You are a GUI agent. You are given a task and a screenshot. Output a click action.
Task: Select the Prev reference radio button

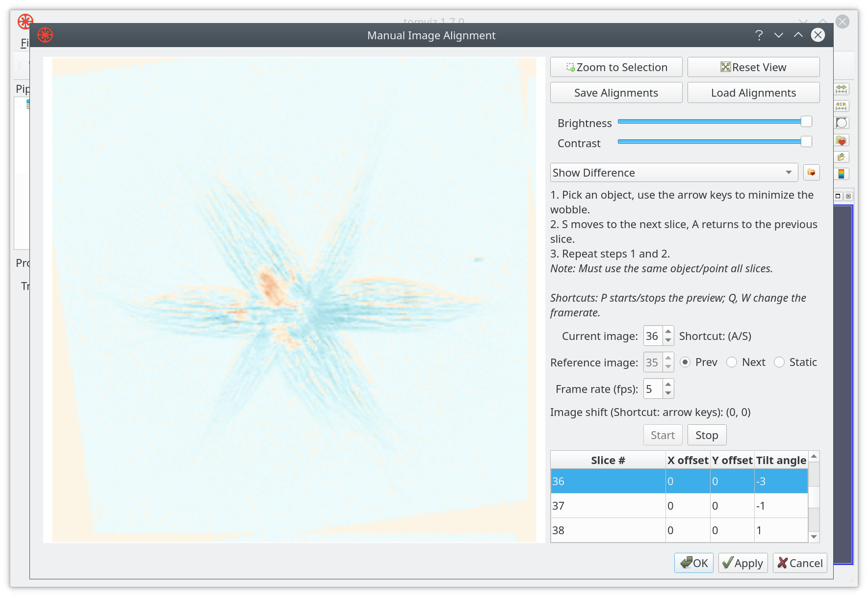(686, 362)
